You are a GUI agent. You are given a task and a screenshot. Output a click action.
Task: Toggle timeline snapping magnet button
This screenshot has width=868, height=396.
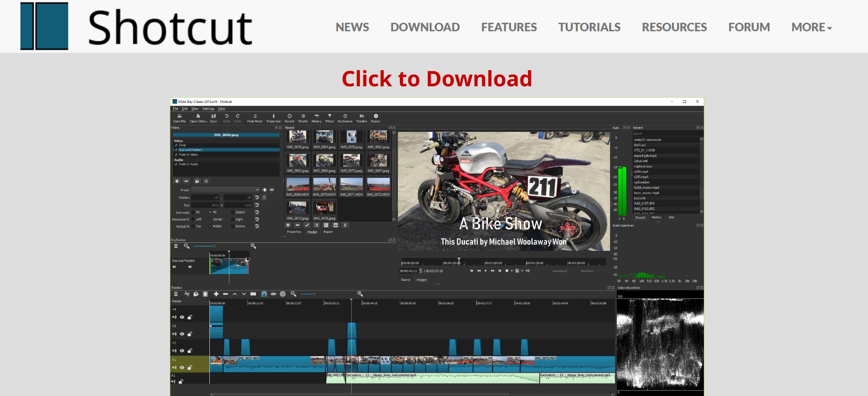(264, 294)
